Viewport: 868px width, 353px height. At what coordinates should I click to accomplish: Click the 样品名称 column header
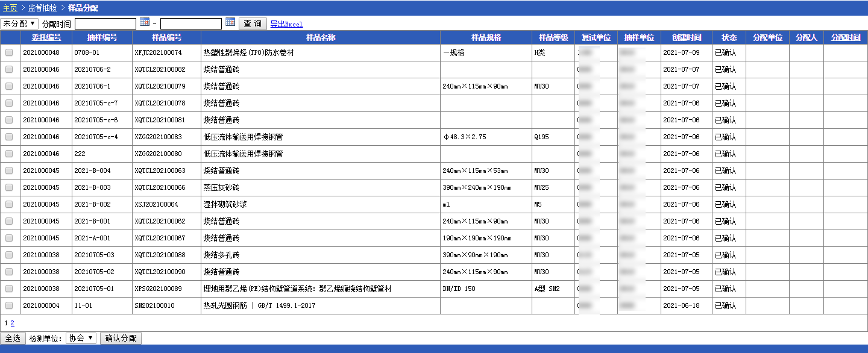[321, 37]
